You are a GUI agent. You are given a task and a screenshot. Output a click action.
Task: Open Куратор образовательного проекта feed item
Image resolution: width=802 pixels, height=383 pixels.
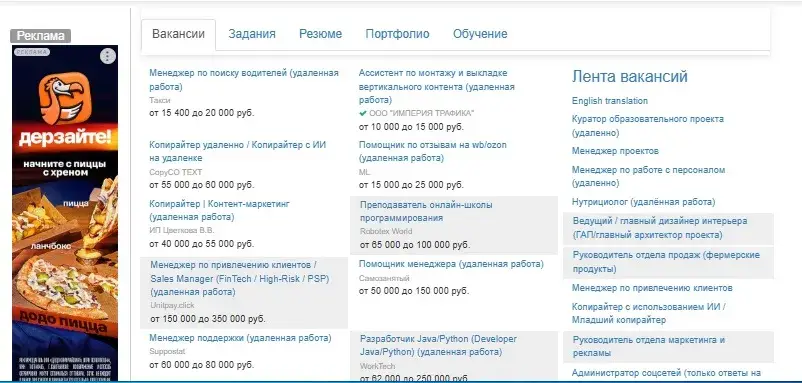(x=648, y=126)
